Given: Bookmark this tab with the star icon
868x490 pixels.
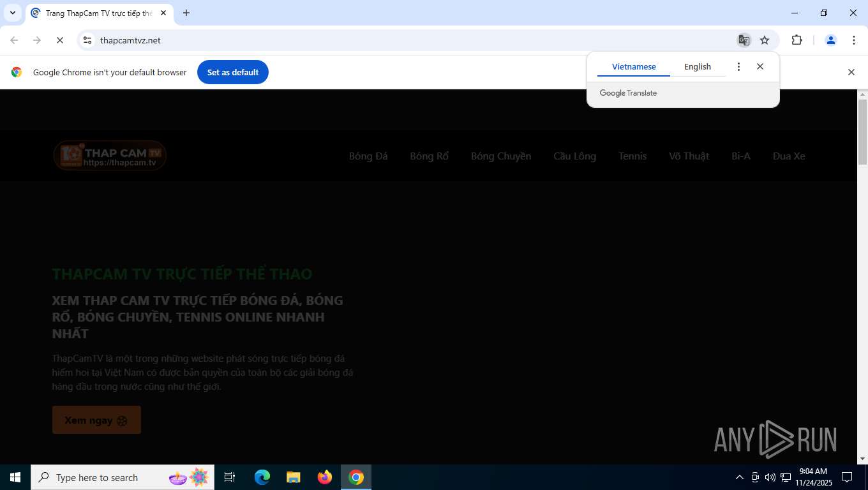Looking at the screenshot, I should pos(765,40).
